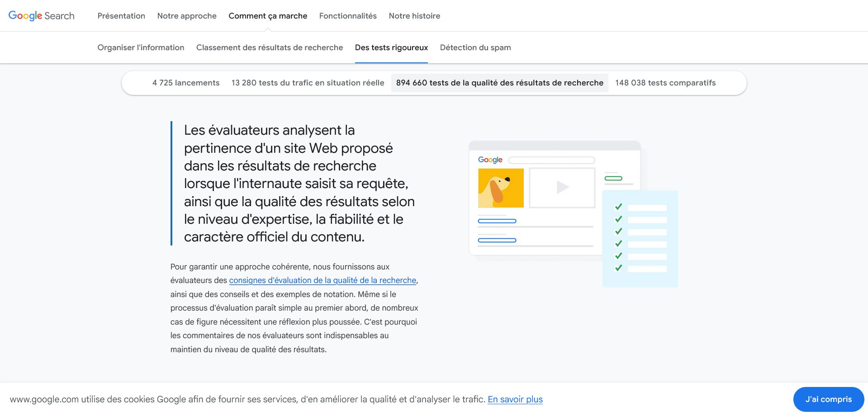Open Notre histoire navigation item
Screen dimensions: 868x415
pyautogui.click(x=414, y=16)
